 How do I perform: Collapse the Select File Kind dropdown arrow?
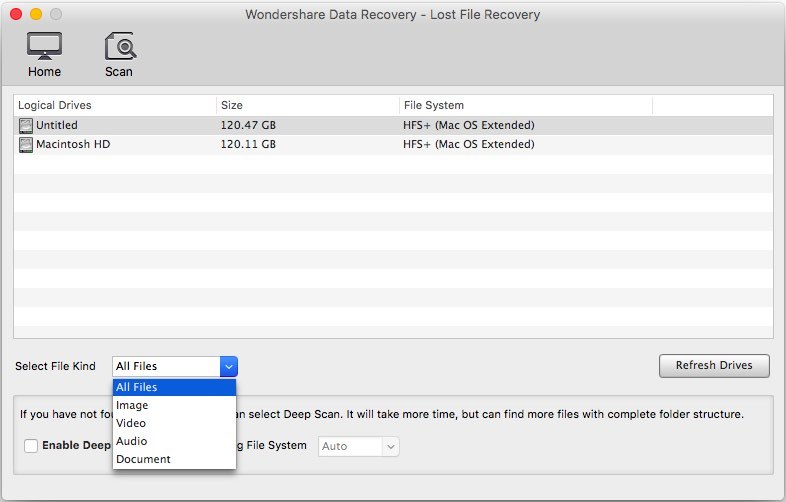click(x=228, y=366)
